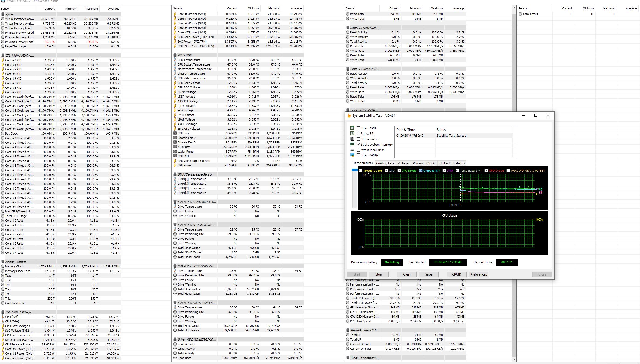Screen dimensions: 640x364
Task: Click the sensor panel scrollbar down arrow
Action: pyautogui.click(x=514, y=359)
